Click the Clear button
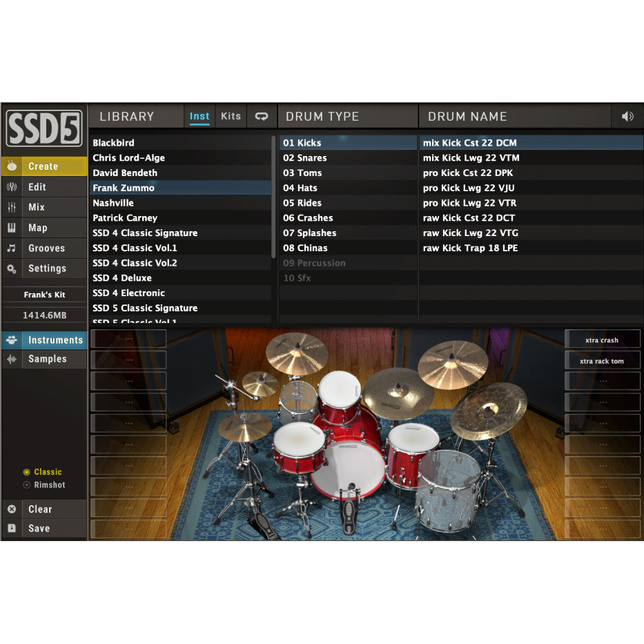 (x=44, y=509)
